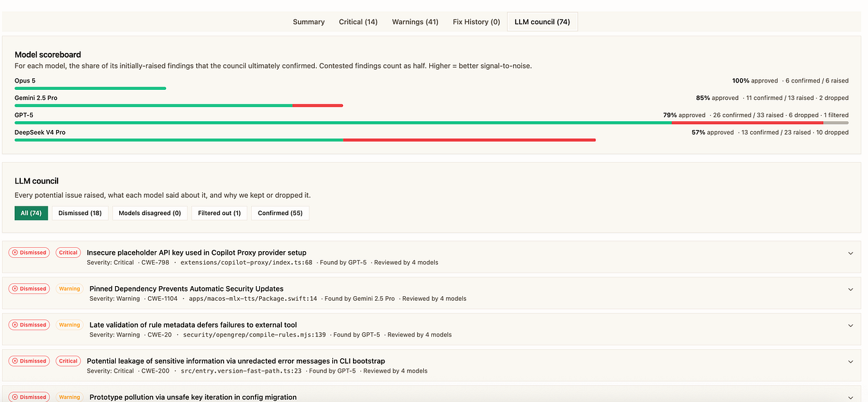Click the Gemini 2.5 Pro model name
The image size is (868, 402).
click(35, 98)
